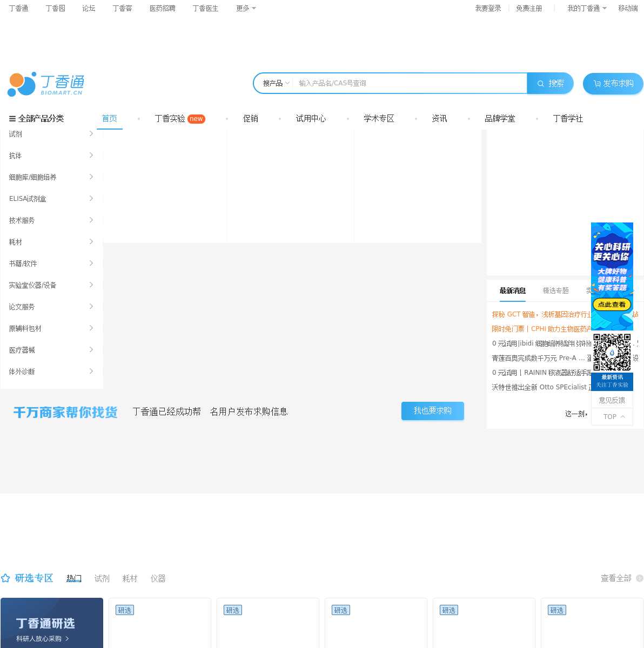Click the magnifier search button
The image size is (644, 648).
pyautogui.click(x=550, y=83)
